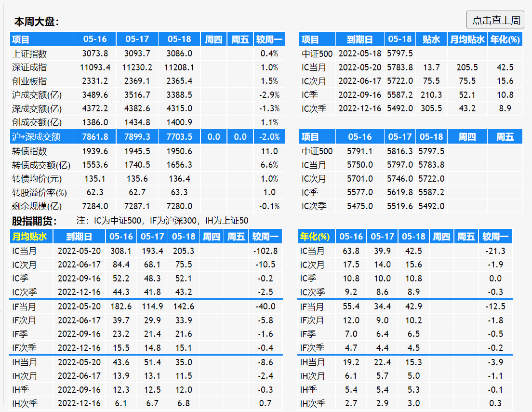
Task: Click the 到期日 header in top-right table
Action: (x=359, y=40)
